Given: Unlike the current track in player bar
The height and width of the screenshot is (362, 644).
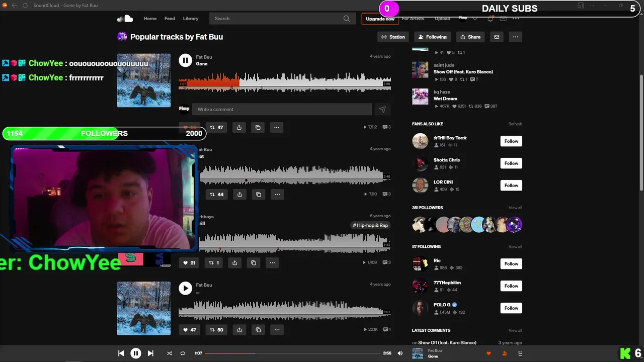Looking at the screenshot, I should [488, 353].
